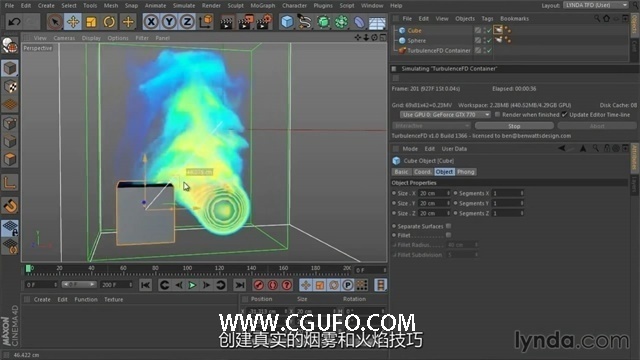This screenshot has height=360, width=640.
Task: Toggle Parameter keyframe P icon
Action: [348, 285]
